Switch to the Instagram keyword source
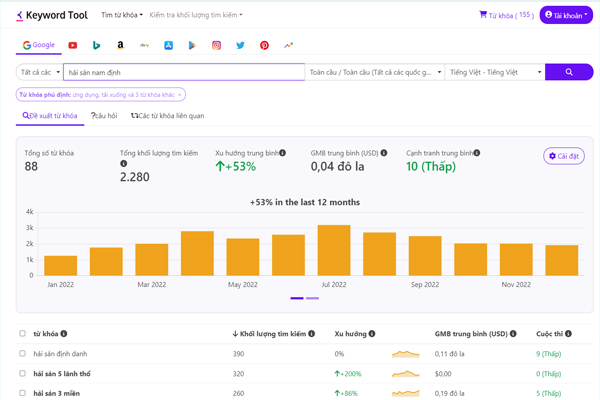The image size is (600, 400). click(216, 45)
